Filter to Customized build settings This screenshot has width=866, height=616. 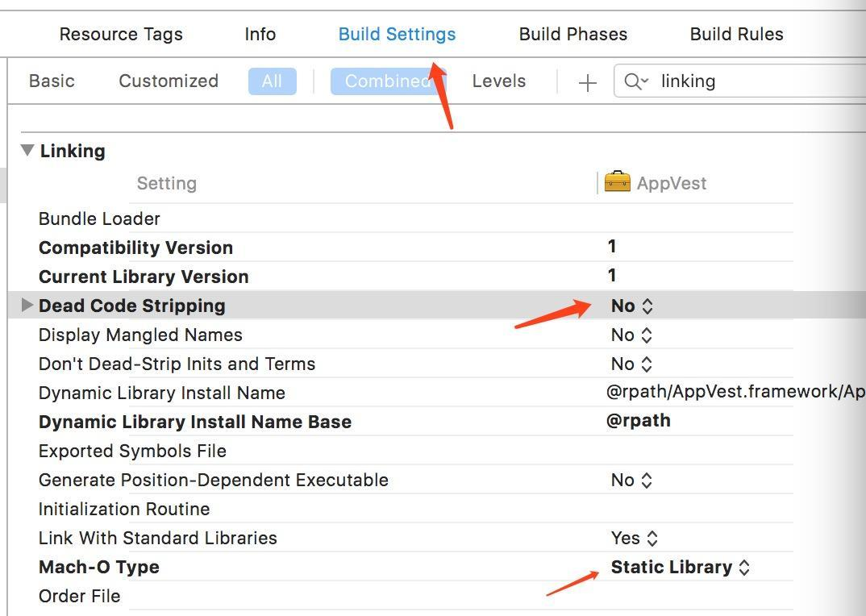point(169,81)
